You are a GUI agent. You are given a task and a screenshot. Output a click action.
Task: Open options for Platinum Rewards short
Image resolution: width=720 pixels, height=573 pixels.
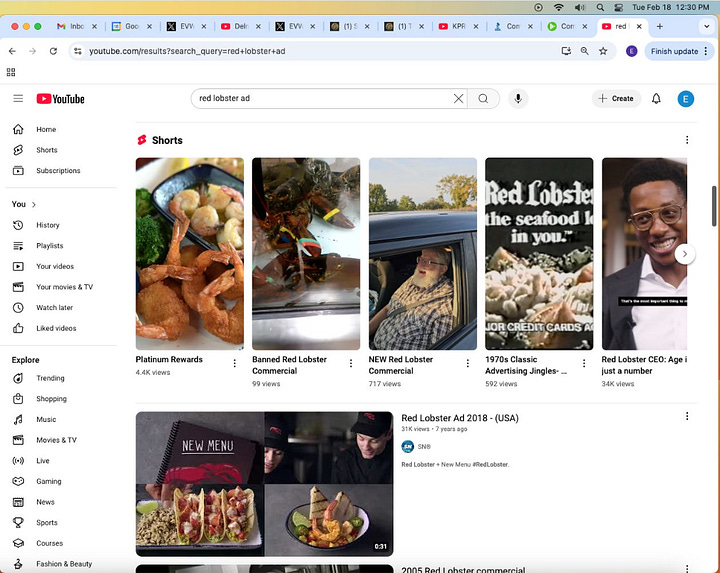235,364
